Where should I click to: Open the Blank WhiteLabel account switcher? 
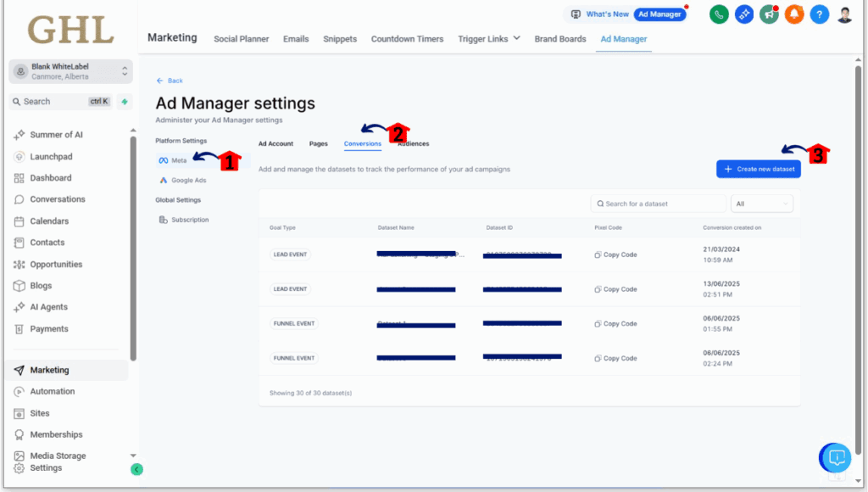tap(71, 71)
